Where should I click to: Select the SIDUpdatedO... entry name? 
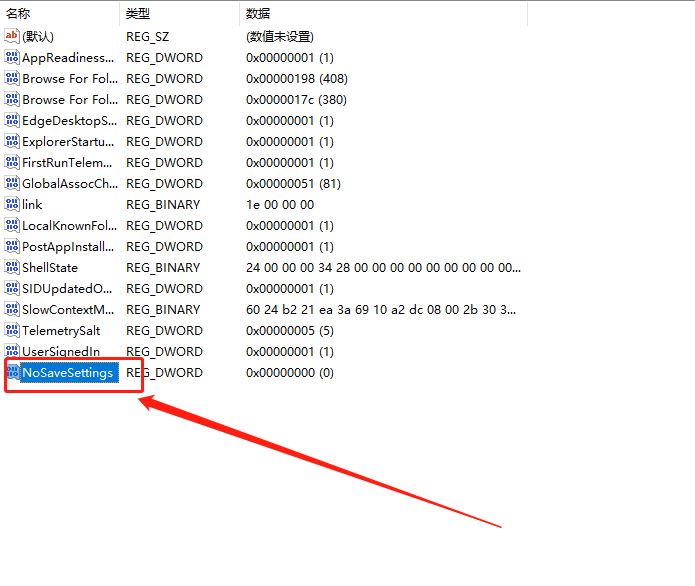tap(67, 289)
